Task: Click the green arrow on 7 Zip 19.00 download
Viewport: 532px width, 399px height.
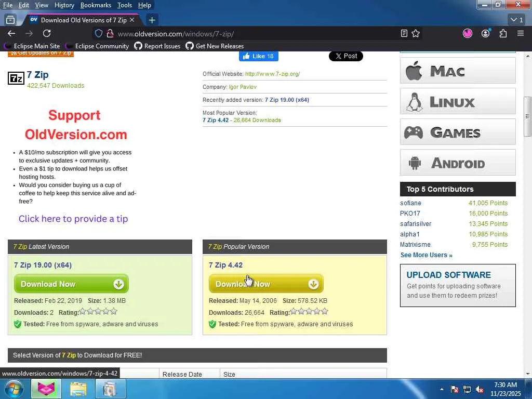Action: [x=118, y=284]
